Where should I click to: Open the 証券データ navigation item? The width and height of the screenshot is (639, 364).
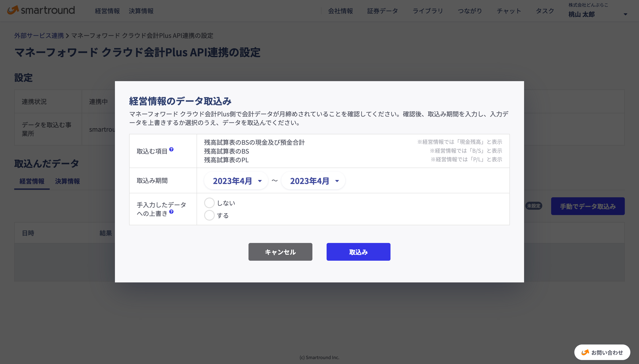pyautogui.click(x=382, y=11)
